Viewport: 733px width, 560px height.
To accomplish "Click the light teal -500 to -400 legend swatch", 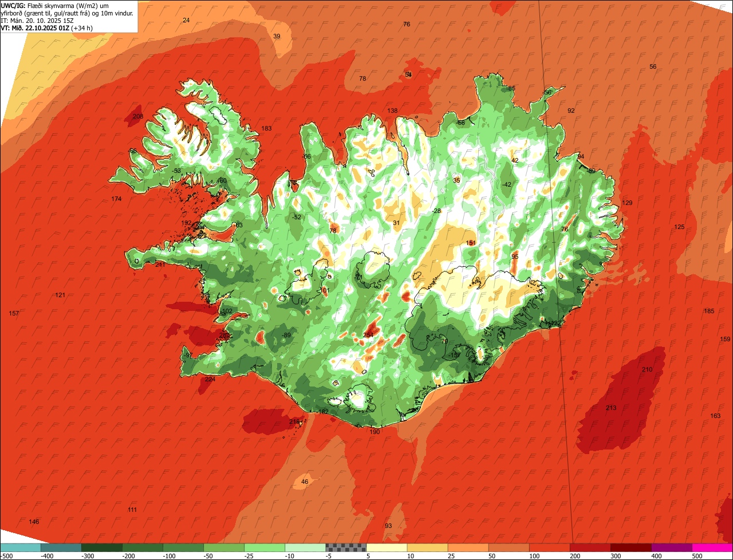I will coord(20,548).
